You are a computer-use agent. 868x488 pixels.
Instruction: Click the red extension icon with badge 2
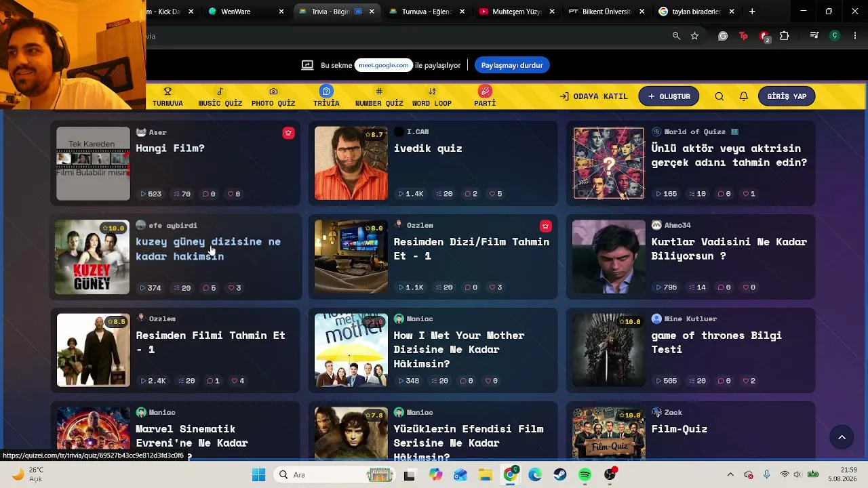point(764,37)
